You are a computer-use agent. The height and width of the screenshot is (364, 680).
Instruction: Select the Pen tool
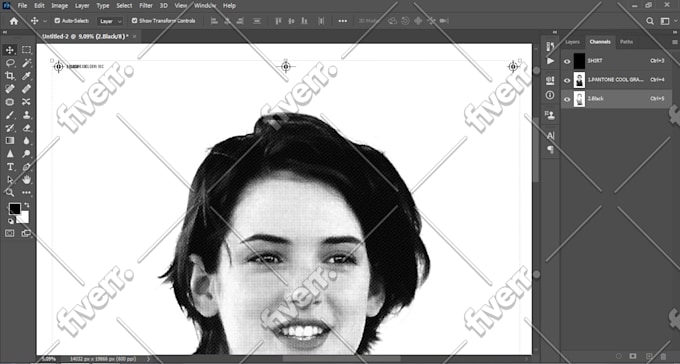(x=26, y=167)
